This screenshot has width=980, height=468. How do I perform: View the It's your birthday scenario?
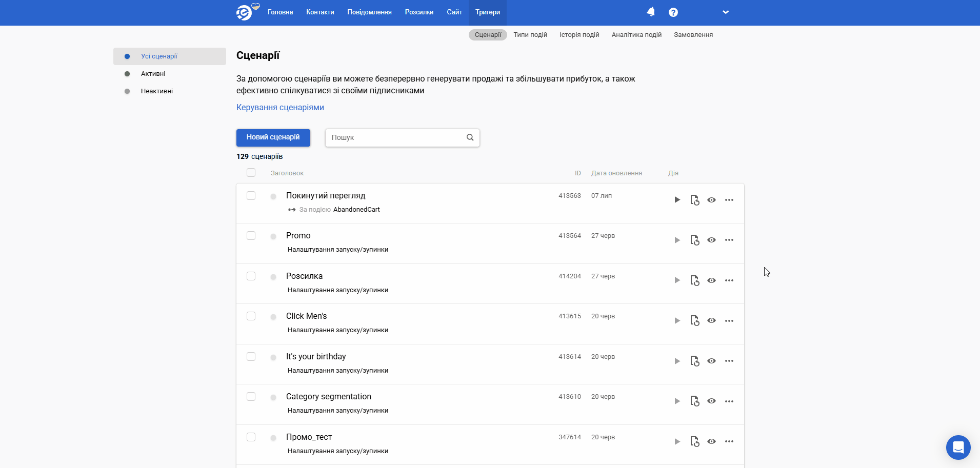click(711, 361)
